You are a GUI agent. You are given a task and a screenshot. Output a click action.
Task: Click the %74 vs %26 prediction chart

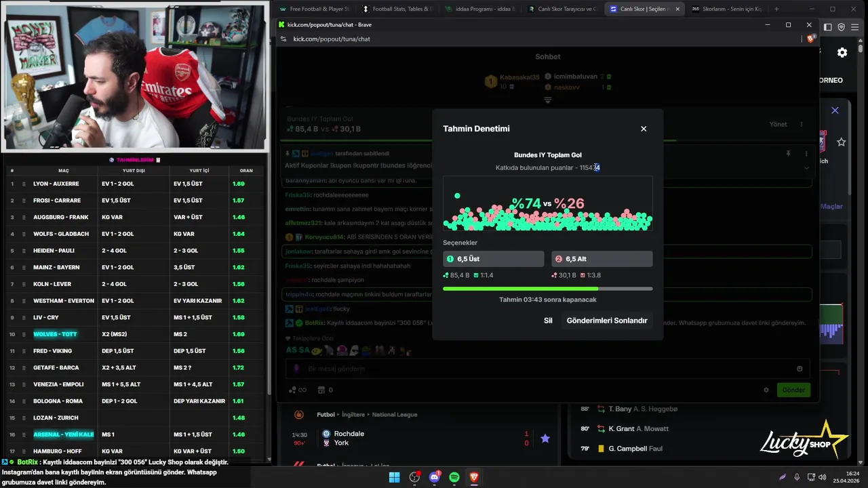[548, 203]
